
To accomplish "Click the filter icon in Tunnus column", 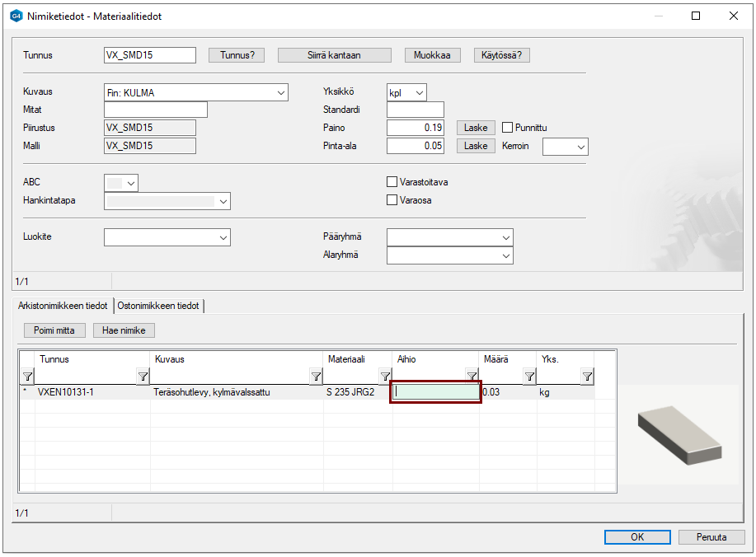I will (x=143, y=377).
